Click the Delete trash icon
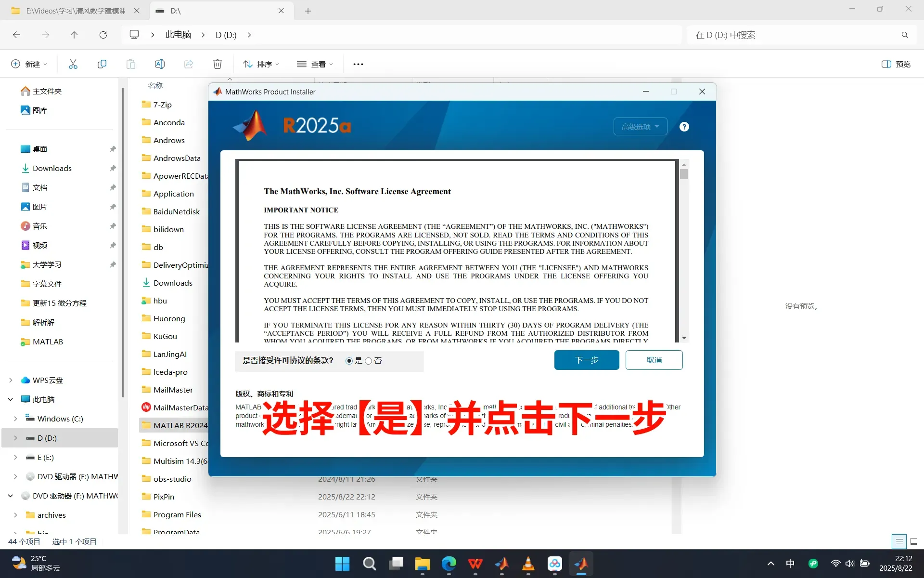 coord(218,64)
